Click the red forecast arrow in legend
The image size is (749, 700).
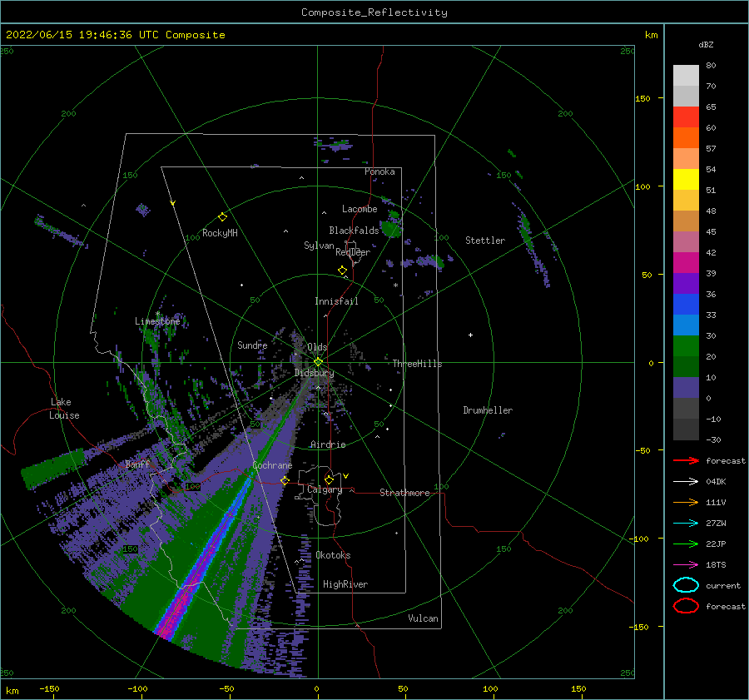tap(686, 460)
